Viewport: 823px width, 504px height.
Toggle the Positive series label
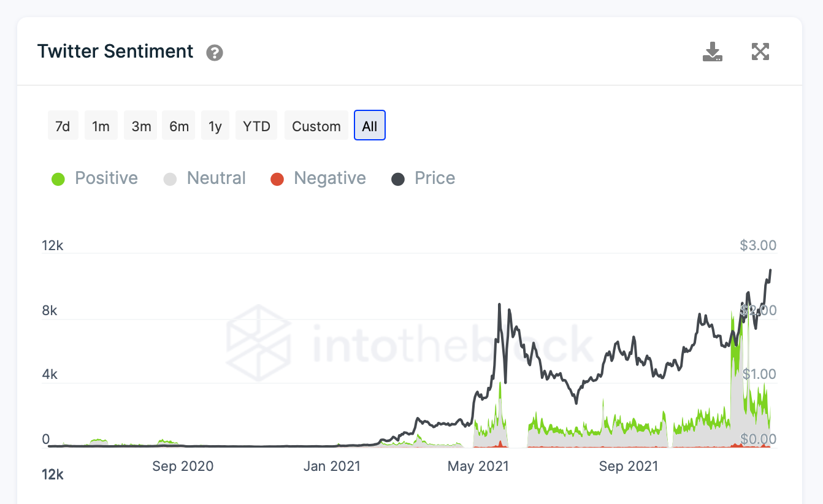pos(106,178)
